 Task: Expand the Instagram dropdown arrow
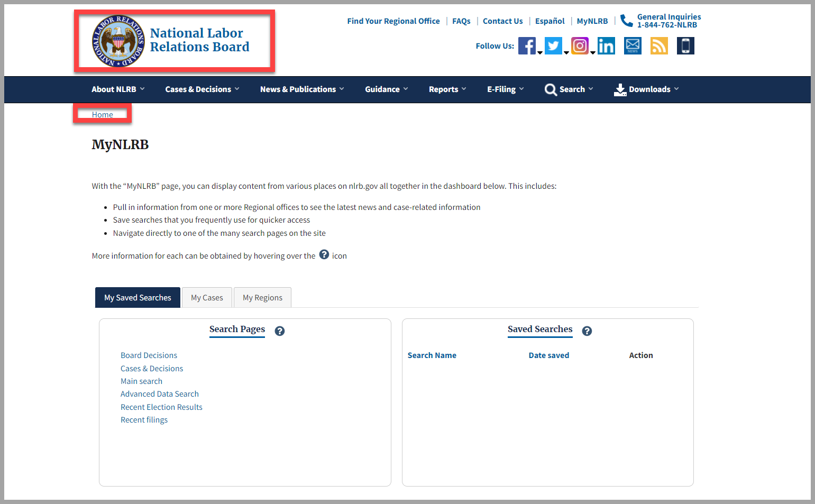tap(593, 52)
